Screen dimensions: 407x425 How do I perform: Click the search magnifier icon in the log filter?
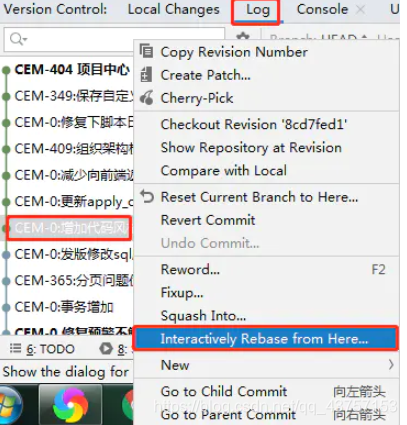[15, 39]
